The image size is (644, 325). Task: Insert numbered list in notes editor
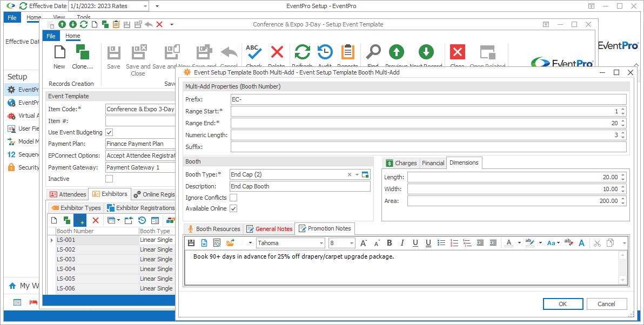tap(454, 243)
